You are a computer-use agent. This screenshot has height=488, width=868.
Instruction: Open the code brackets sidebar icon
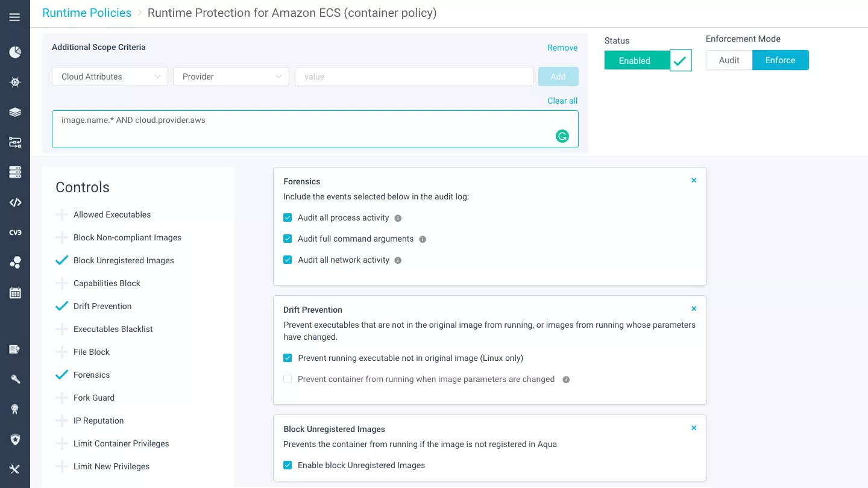15,202
